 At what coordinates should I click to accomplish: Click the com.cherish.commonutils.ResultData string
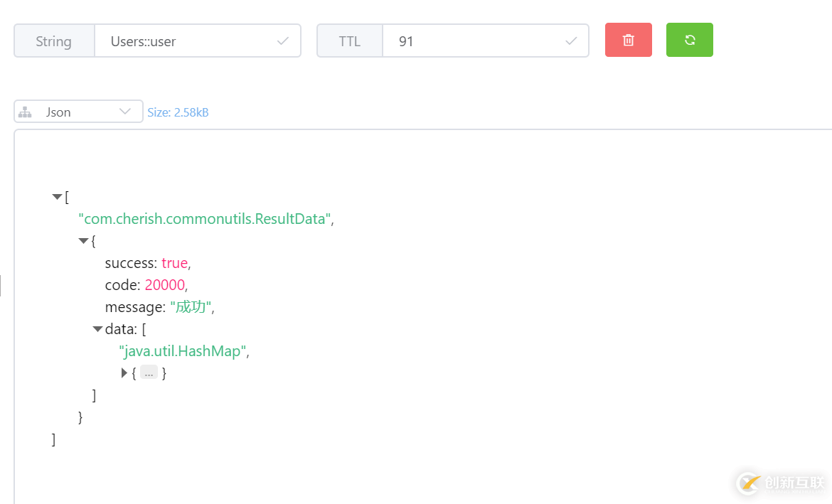[x=204, y=219]
